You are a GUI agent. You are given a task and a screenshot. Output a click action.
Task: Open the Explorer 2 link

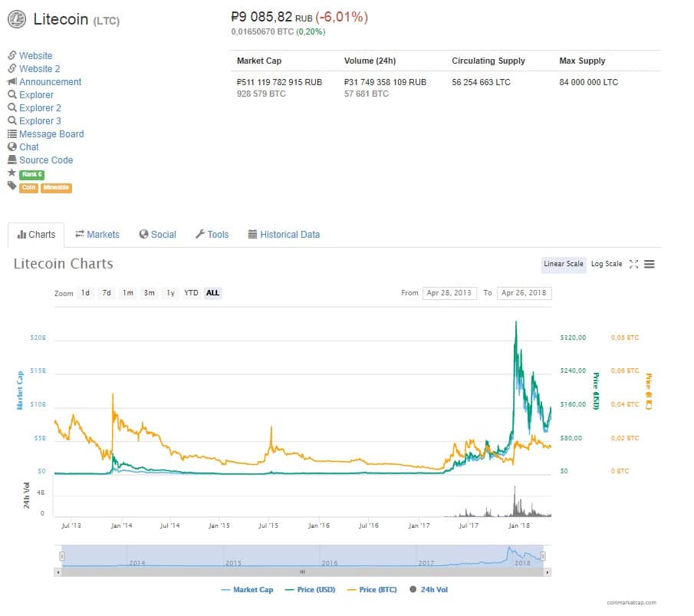click(40, 108)
